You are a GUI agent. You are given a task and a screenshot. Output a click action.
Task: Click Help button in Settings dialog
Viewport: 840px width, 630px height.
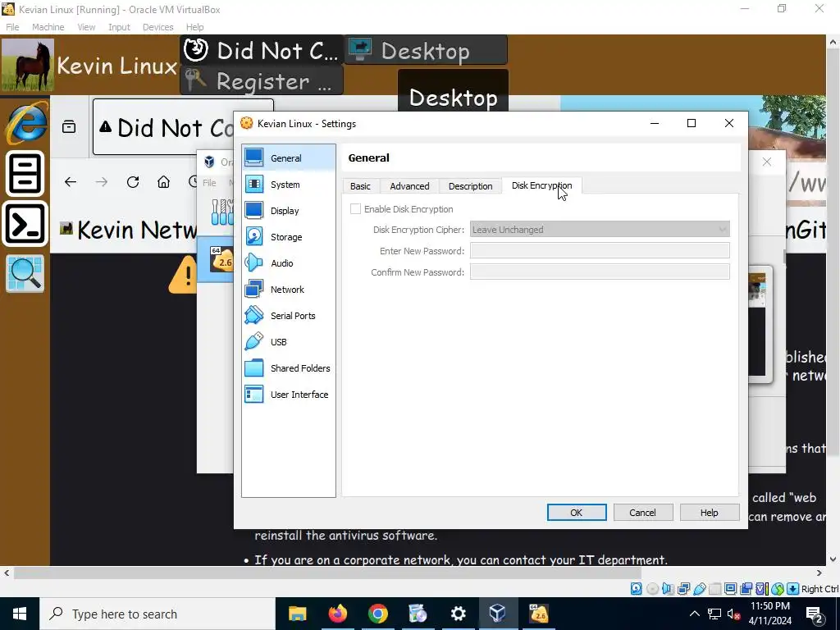[x=709, y=513]
